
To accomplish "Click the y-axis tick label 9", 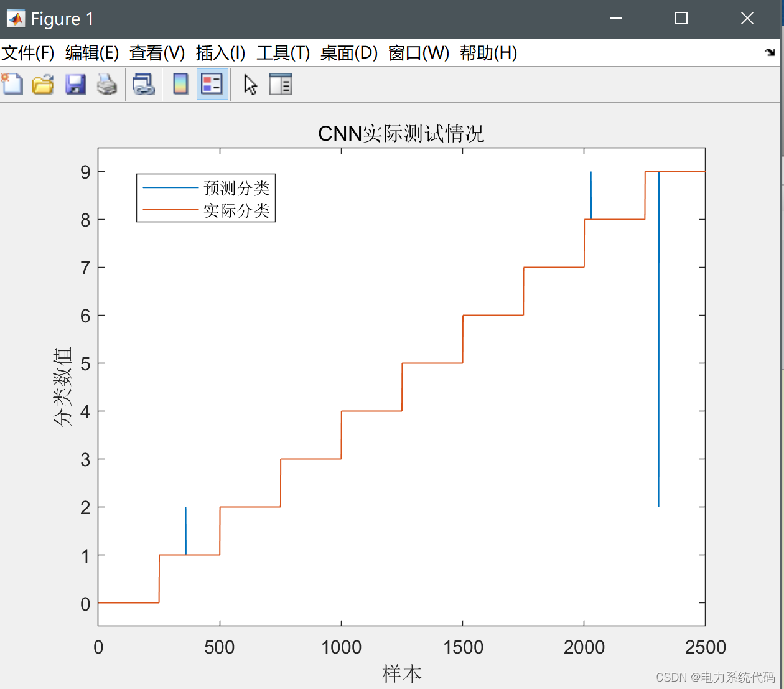I will [x=85, y=172].
